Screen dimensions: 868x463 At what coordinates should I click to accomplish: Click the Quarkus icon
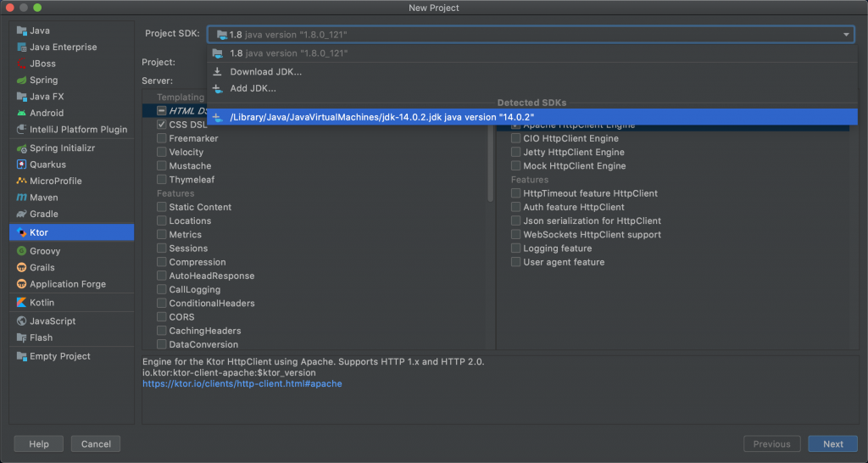pyautogui.click(x=21, y=165)
